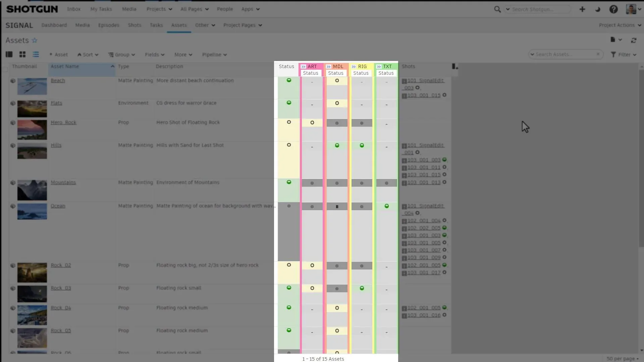The width and height of the screenshot is (644, 362).
Task: Collapse the TXT pipeline step column
Action: pos(379,67)
